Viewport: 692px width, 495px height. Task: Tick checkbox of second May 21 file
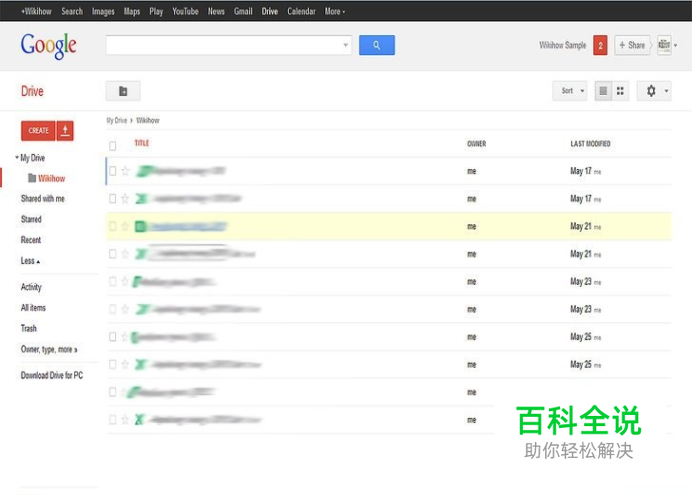pos(113,254)
